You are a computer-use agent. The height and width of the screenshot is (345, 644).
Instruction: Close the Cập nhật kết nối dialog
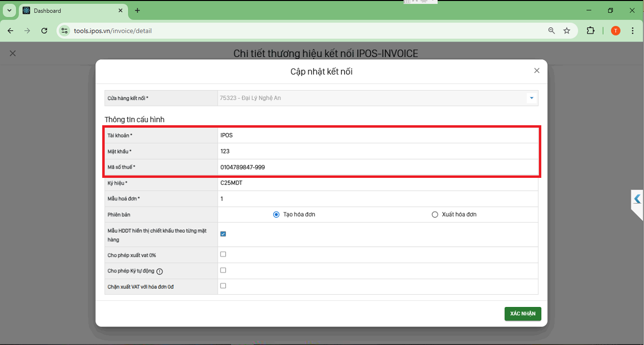[x=536, y=71]
